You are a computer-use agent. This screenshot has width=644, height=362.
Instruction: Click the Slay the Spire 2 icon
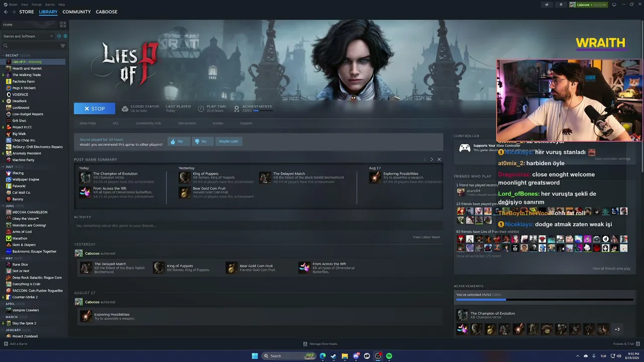pos(9,323)
